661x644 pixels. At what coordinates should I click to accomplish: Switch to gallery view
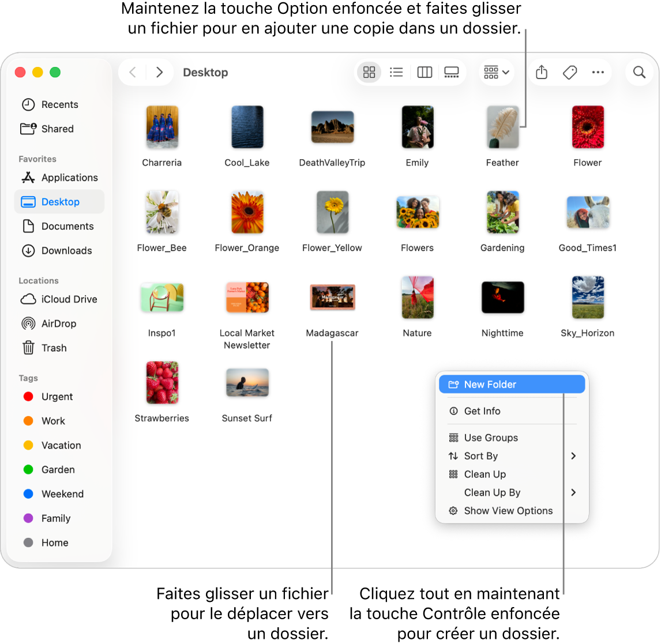coord(452,72)
